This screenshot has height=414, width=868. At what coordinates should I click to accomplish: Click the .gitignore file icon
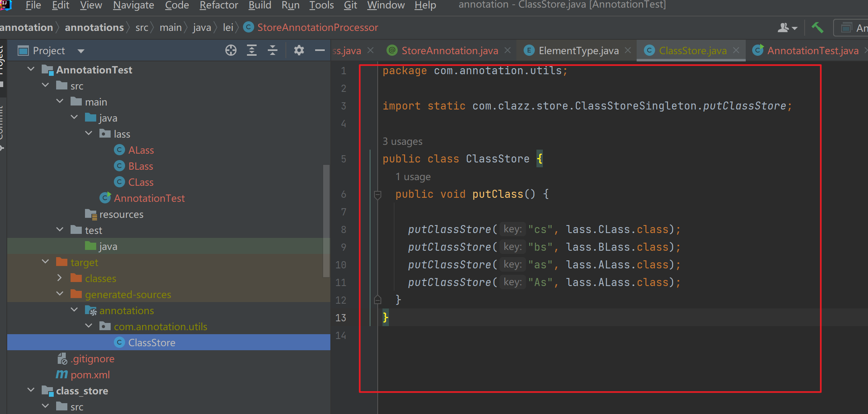coord(62,358)
